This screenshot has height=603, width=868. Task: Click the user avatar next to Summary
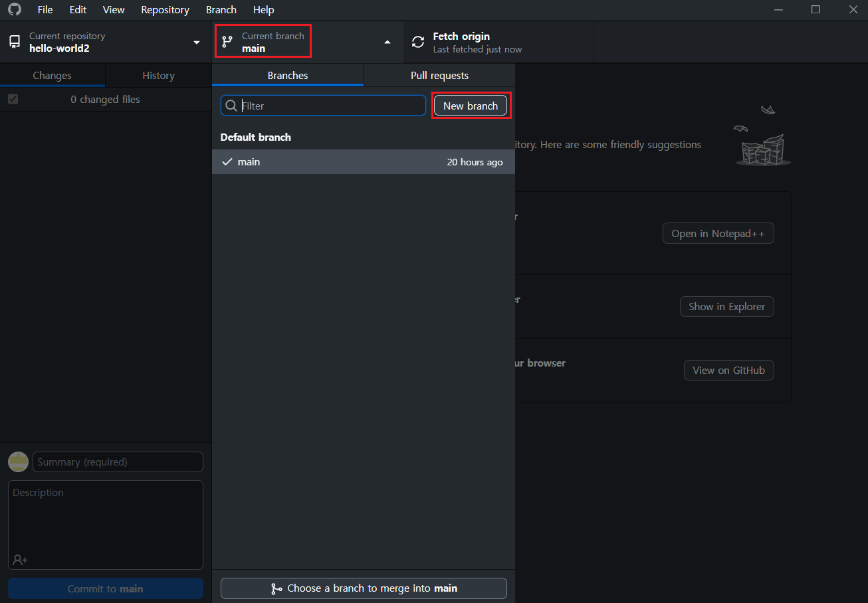(x=18, y=462)
